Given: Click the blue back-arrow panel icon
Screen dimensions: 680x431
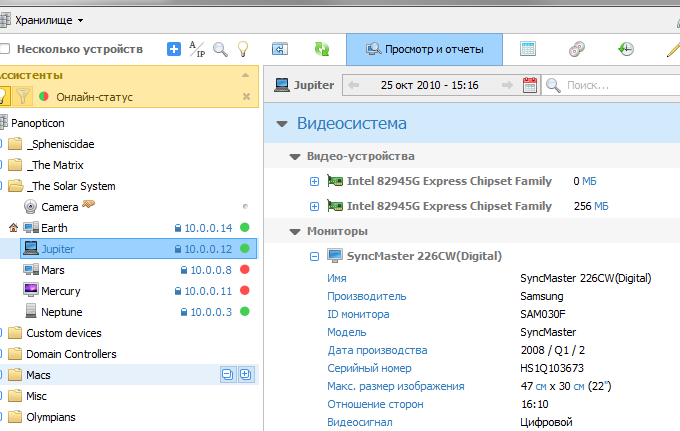Looking at the screenshot, I should (x=280, y=49).
